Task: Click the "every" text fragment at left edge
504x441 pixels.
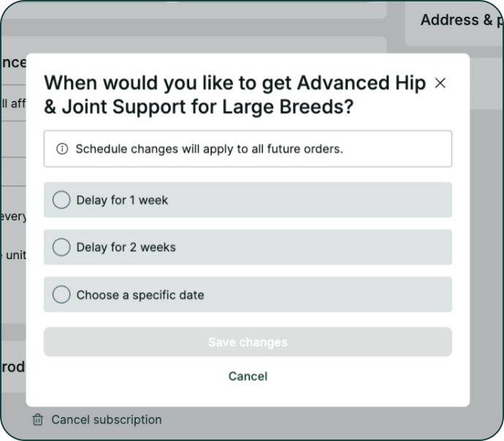Action: point(13,216)
